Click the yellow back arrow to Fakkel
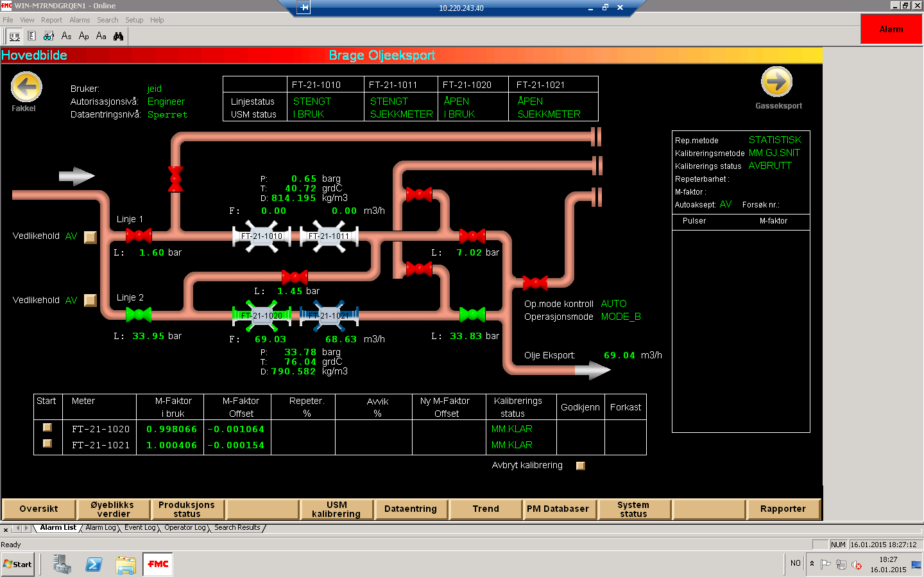 tap(26, 87)
